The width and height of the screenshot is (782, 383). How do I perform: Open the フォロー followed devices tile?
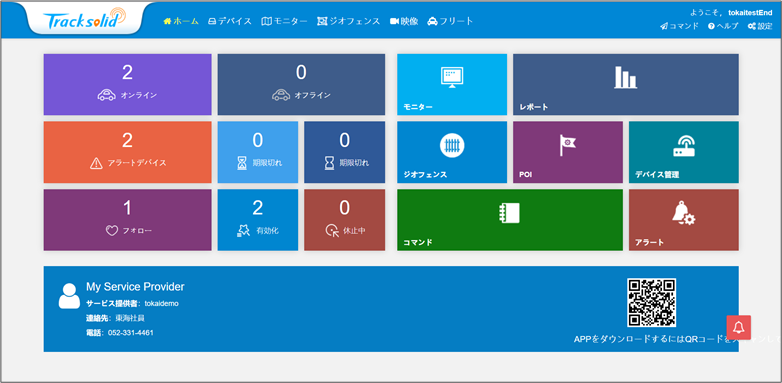pos(127,219)
